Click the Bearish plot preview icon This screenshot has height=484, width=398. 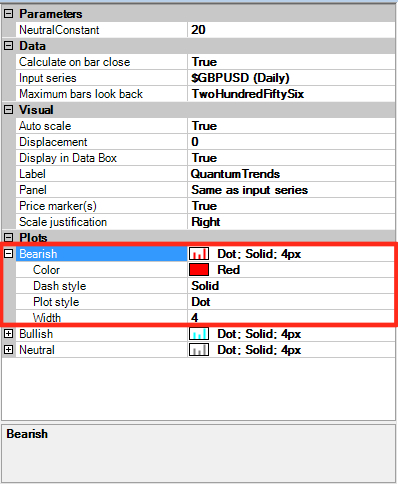199,254
